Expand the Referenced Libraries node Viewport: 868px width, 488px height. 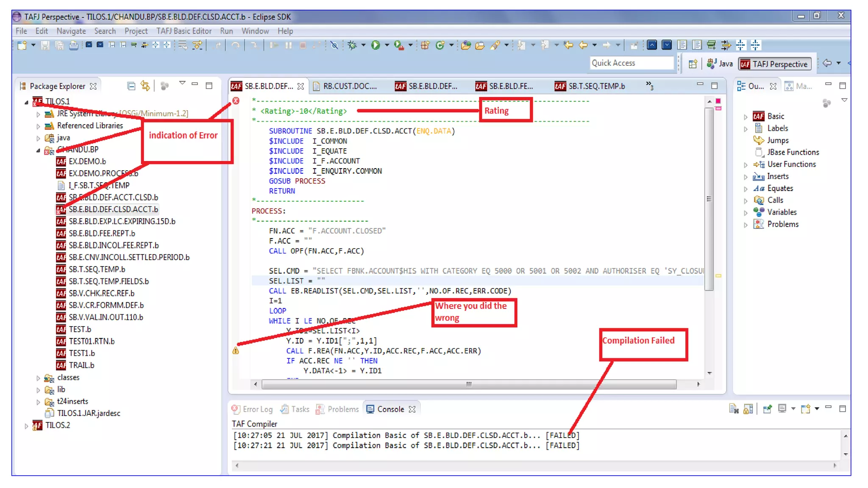pos(38,126)
